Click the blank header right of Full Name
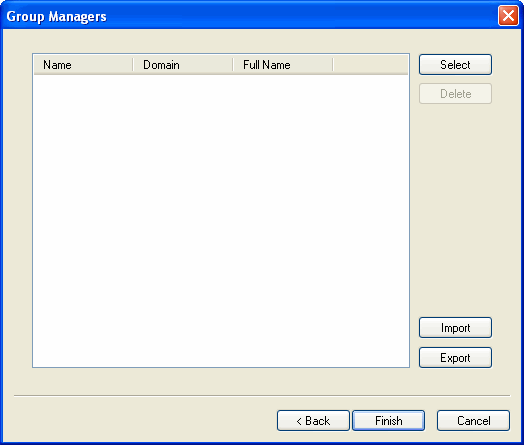This screenshot has height=445, width=524. [x=371, y=64]
